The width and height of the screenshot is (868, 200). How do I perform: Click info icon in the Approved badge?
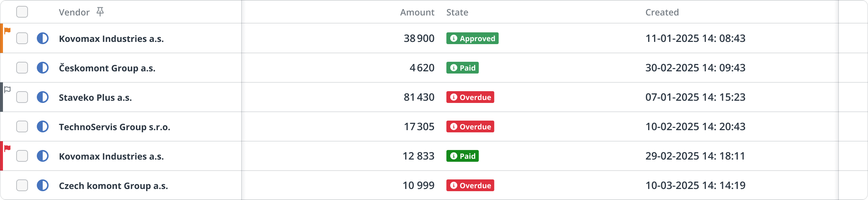[454, 38]
